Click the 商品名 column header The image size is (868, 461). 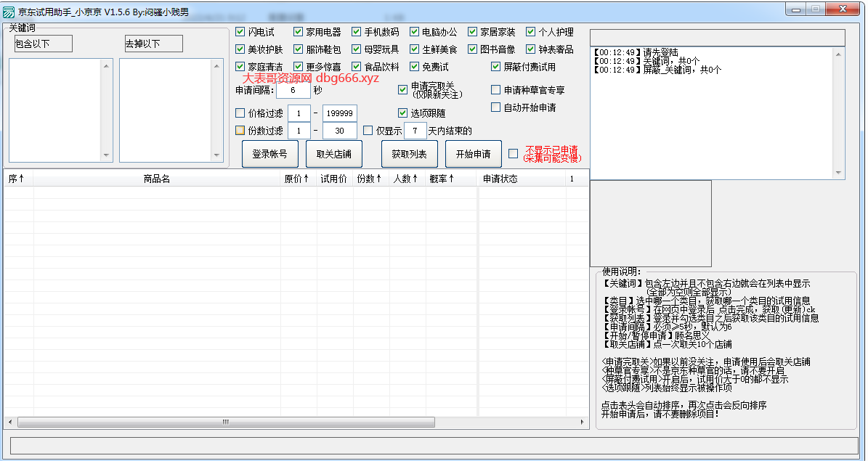(x=157, y=179)
